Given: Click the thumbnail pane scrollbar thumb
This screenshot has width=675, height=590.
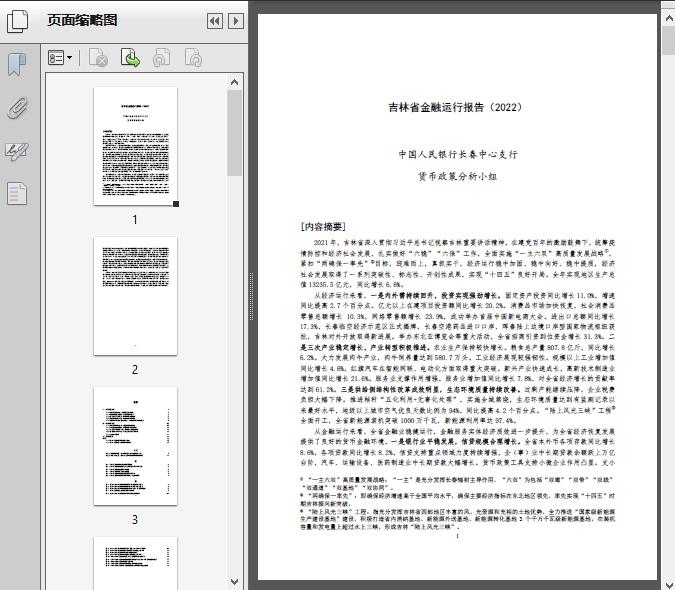Looking at the screenshot, I should pyautogui.click(x=235, y=133).
